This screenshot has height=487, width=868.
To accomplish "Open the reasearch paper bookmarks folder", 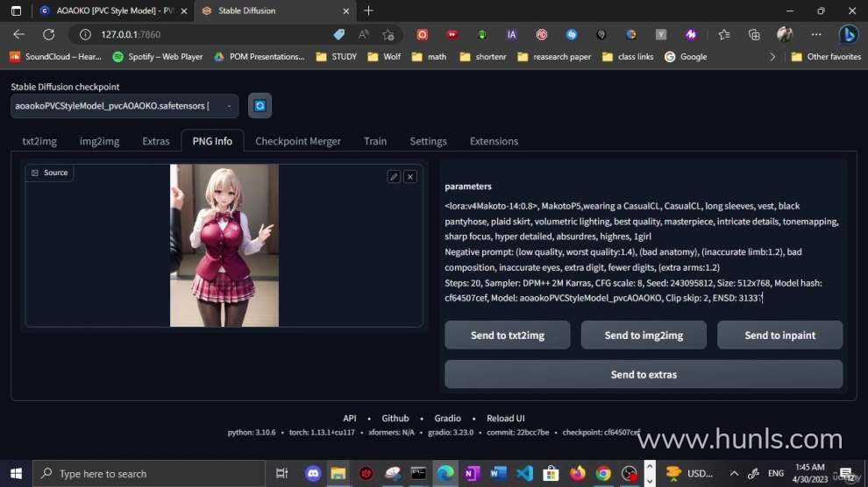I will point(554,56).
